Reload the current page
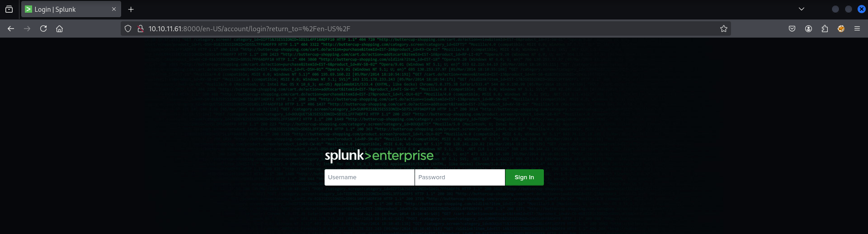The height and width of the screenshot is (234, 868). (x=43, y=29)
